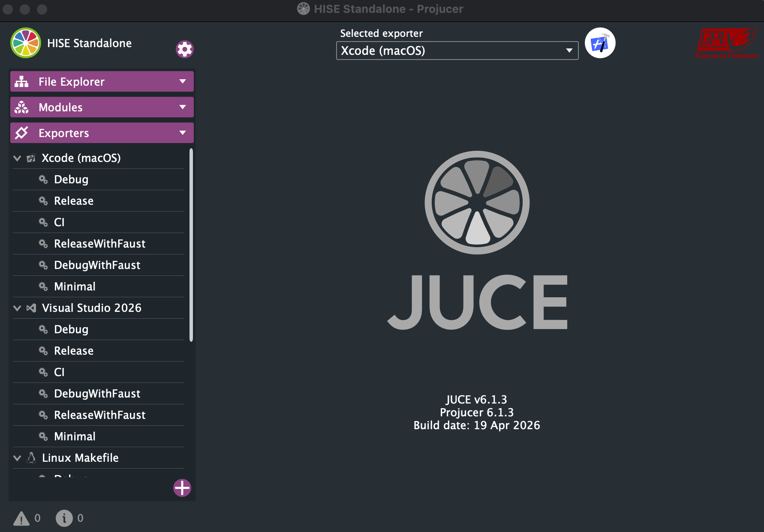Select CI under Visual Studio 2026

[59, 372]
